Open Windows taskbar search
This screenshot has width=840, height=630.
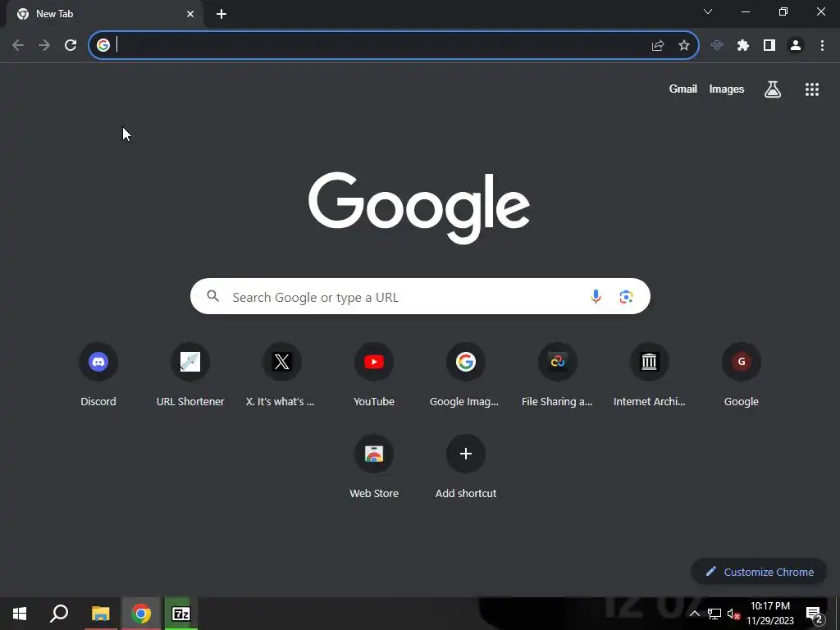[x=59, y=614]
